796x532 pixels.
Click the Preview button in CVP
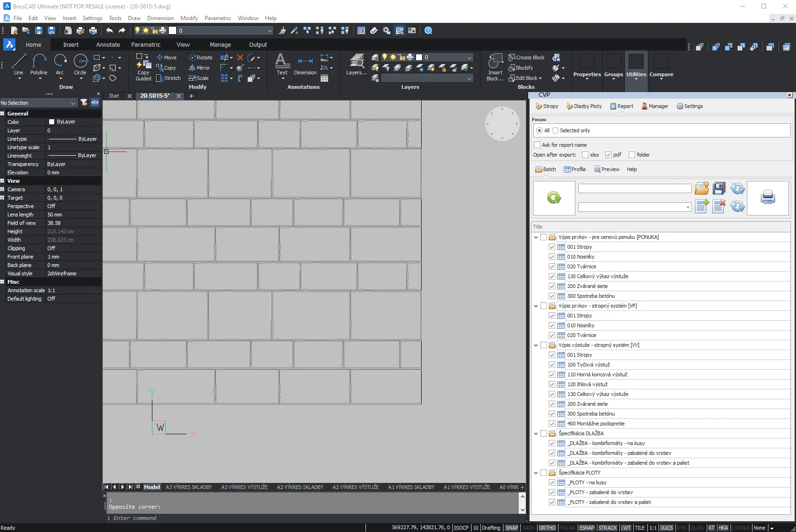pyautogui.click(x=607, y=169)
